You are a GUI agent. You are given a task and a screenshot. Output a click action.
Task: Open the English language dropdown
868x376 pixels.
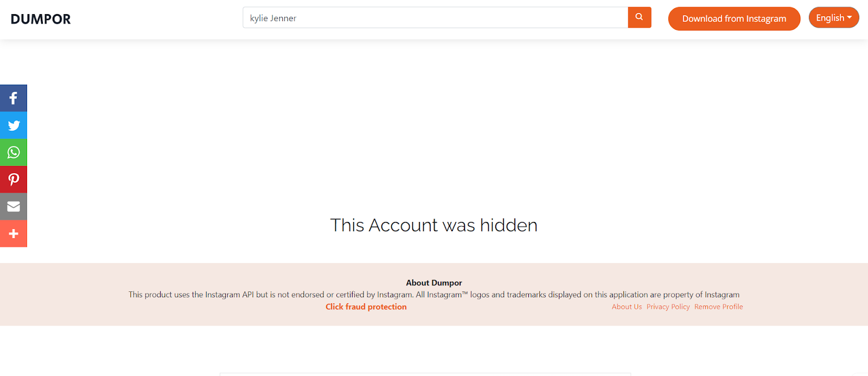(x=834, y=17)
